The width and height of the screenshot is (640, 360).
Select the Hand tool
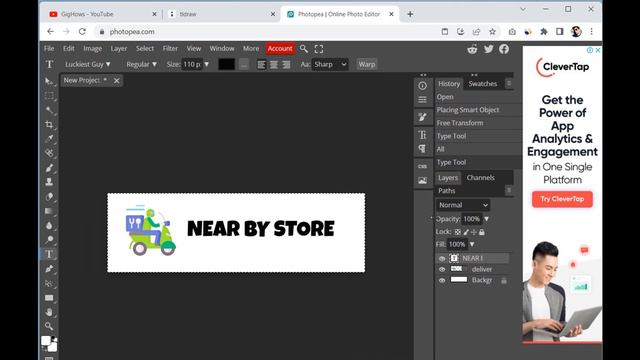click(x=49, y=312)
